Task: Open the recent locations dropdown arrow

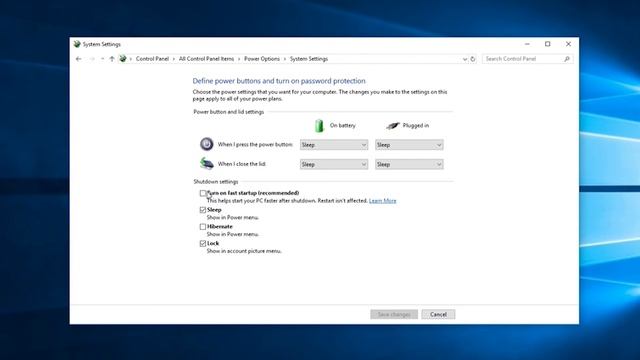Action: (x=102, y=59)
